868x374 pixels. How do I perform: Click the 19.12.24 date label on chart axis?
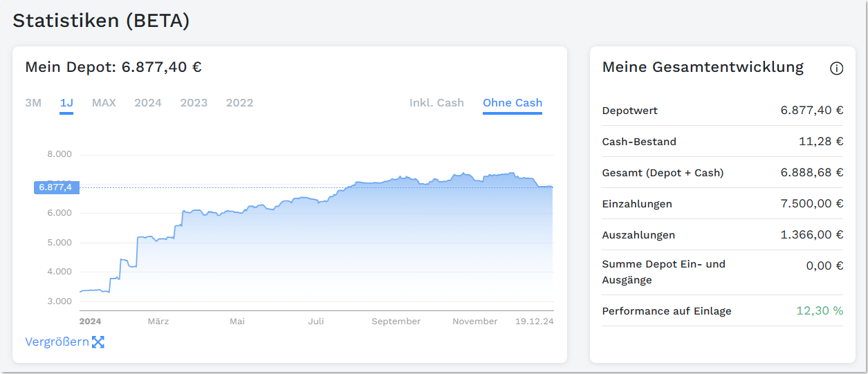pyautogui.click(x=535, y=321)
